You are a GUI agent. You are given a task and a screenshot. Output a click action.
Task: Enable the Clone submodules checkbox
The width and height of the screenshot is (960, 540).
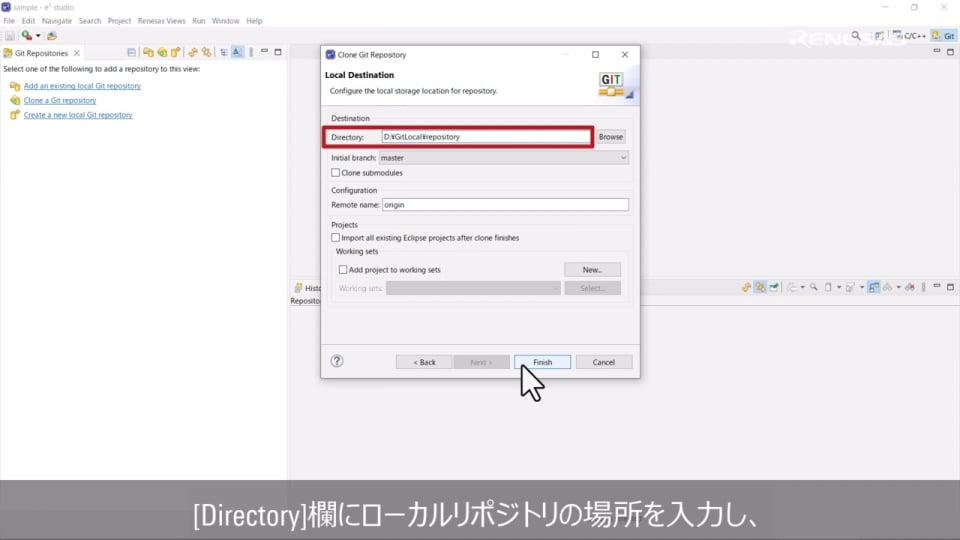pyautogui.click(x=336, y=173)
